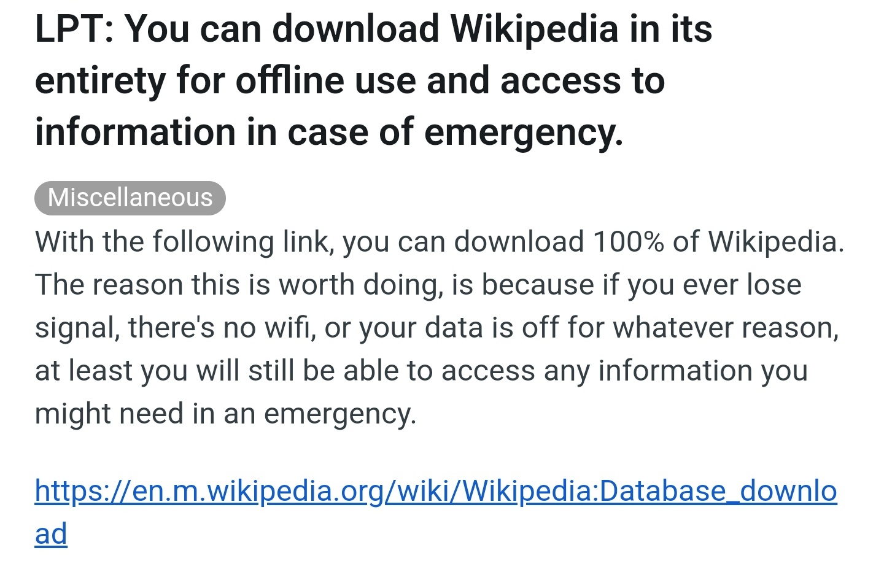The height and width of the screenshot is (588, 884).
Task: Click the body line 'With the following link'
Action: [440, 242]
